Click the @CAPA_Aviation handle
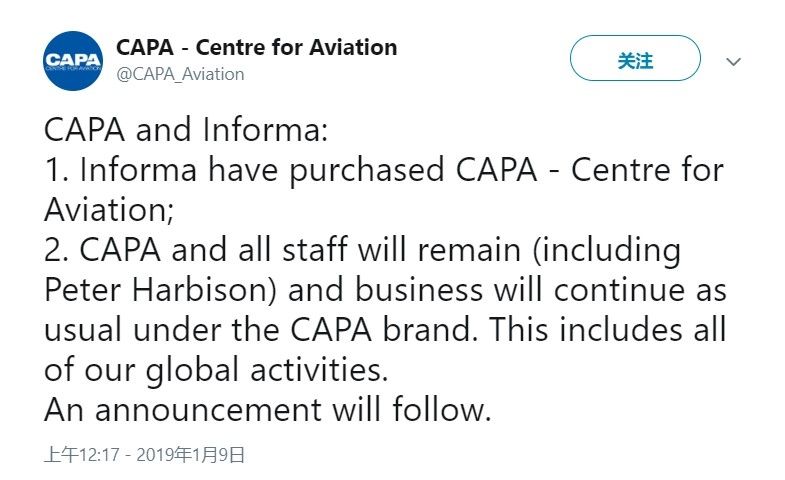This screenshot has width=785, height=480. click(180, 74)
